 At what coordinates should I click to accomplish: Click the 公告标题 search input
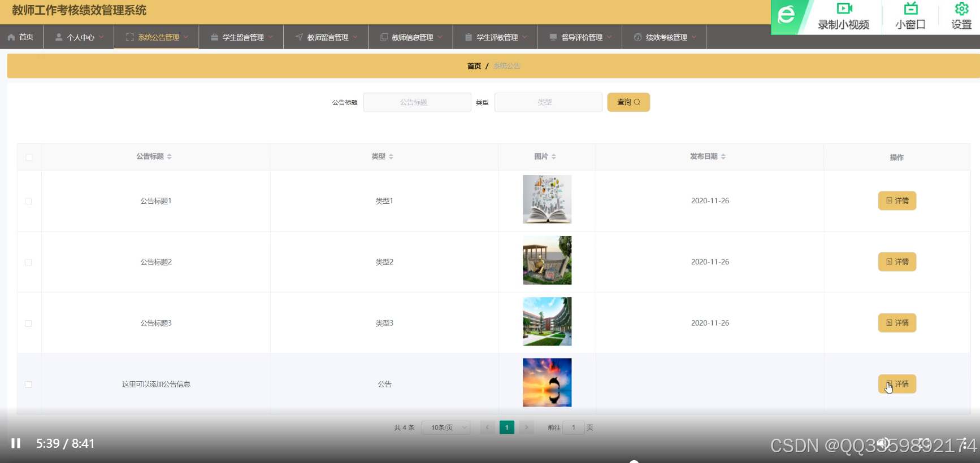(x=417, y=102)
